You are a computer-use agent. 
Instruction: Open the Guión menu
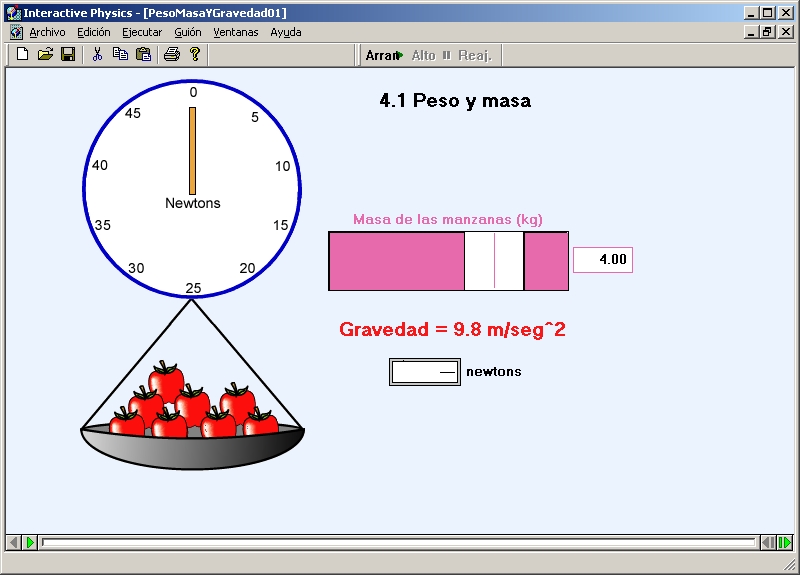188,32
